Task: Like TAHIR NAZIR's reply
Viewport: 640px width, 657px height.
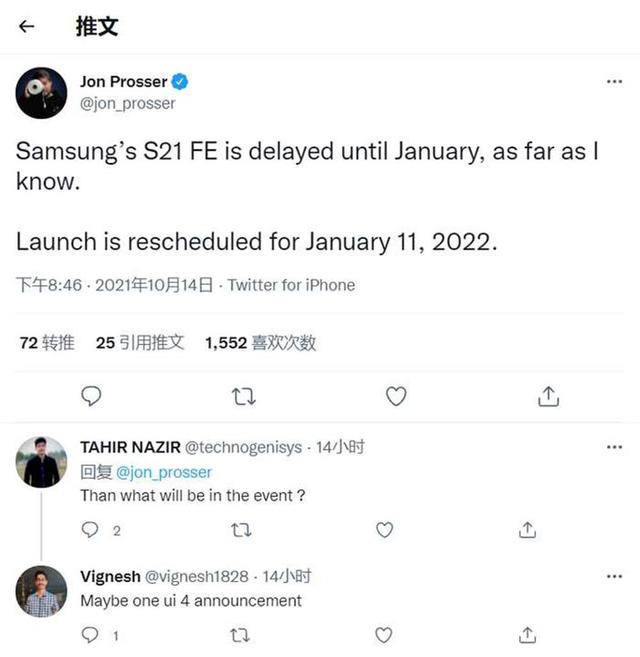Action: [x=385, y=530]
